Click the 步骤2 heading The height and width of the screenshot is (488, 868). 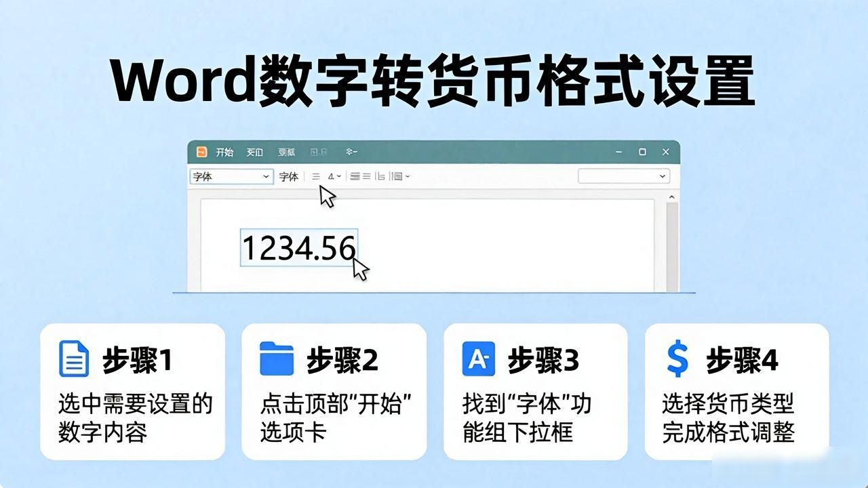[x=342, y=360]
